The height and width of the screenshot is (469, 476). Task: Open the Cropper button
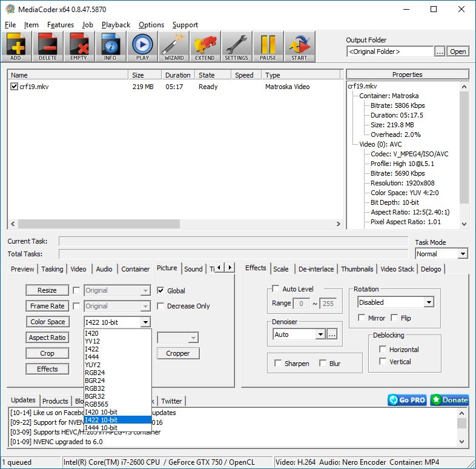(x=178, y=353)
